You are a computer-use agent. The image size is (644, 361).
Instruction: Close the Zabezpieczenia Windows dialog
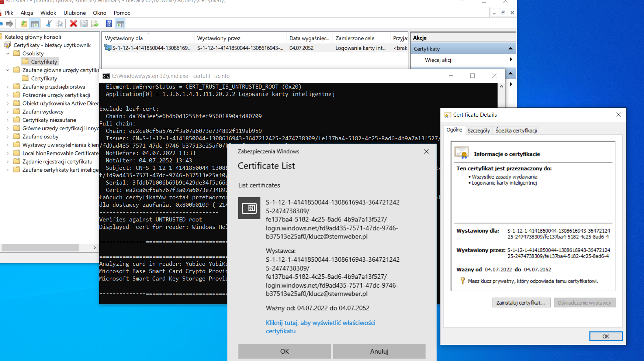coord(426,151)
